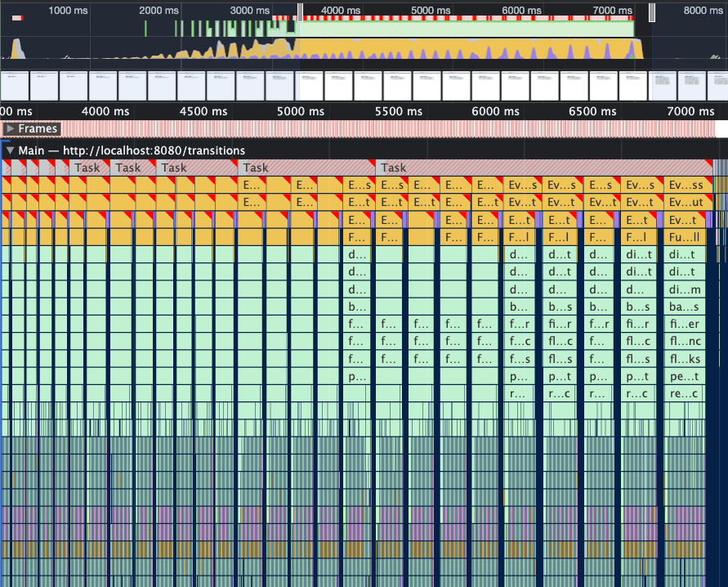
Task: Select the 'Fu…ll' function call block
Action: [x=685, y=237]
